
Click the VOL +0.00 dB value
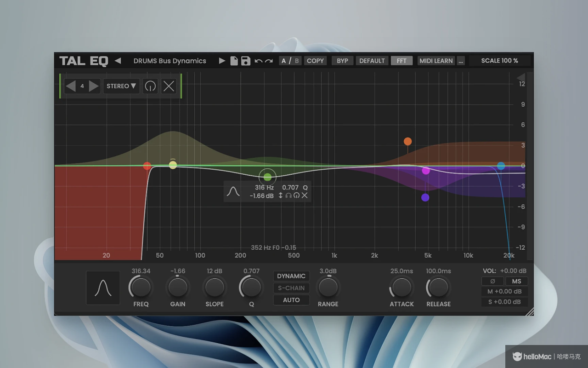coord(513,271)
